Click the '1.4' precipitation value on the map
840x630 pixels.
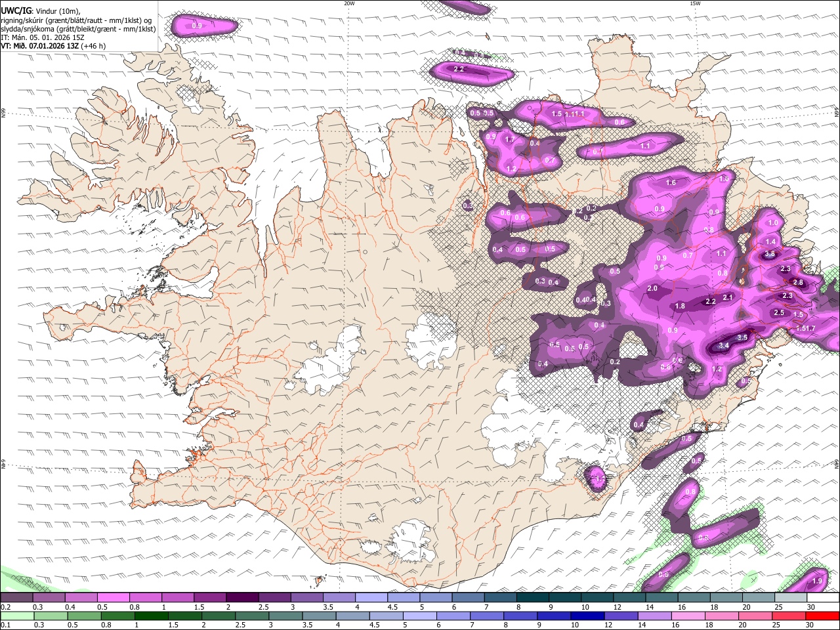(770, 242)
